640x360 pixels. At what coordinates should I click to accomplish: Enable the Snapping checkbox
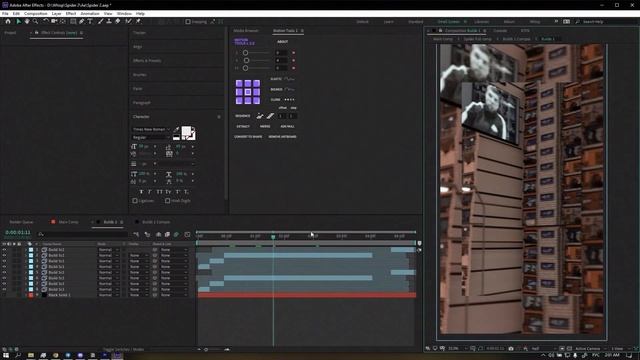click(188, 22)
